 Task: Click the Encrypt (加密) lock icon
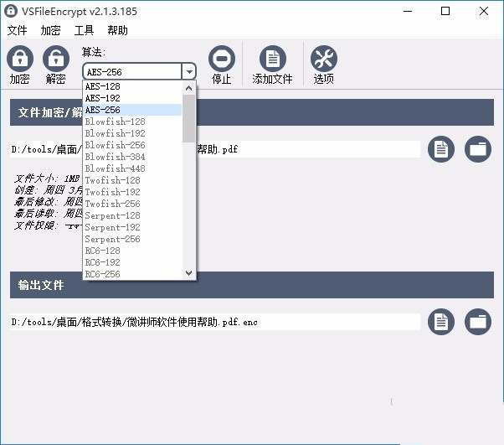[x=20, y=59]
